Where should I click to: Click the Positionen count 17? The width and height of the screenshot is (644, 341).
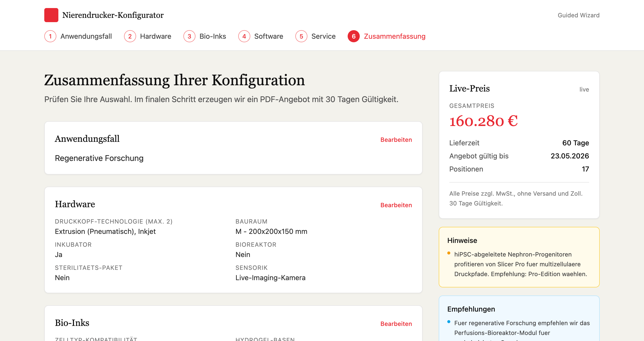(x=585, y=169)
